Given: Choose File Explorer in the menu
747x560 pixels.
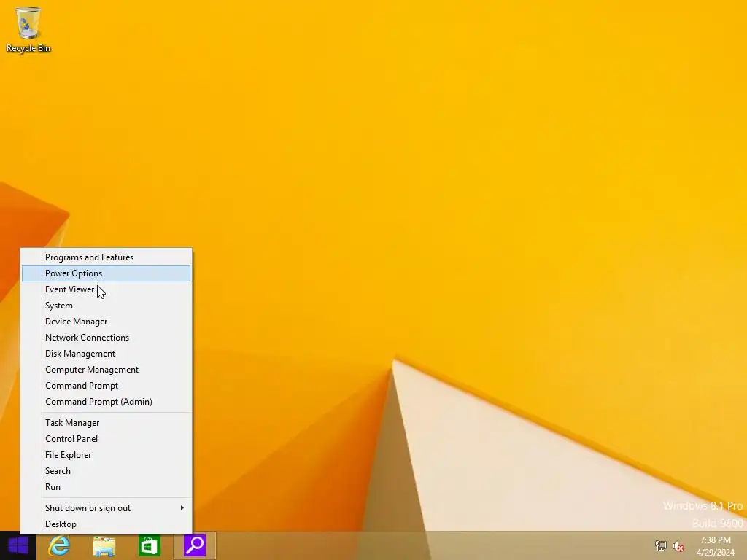Looking at the screenshot, I should (x=106, y=455).
